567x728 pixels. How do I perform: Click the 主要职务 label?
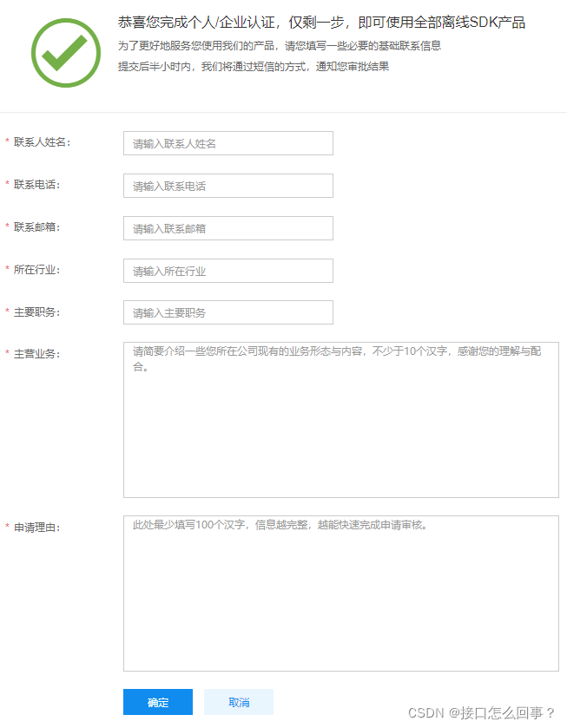(x=36, y=312)
